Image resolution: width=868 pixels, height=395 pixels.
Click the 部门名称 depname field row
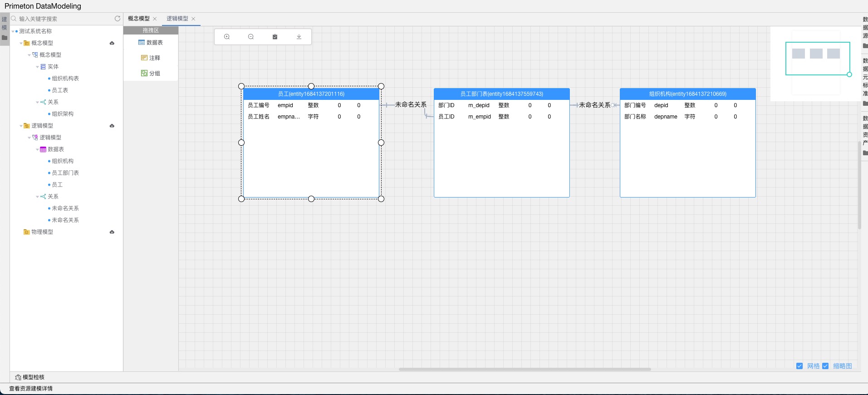coord(688,117)
